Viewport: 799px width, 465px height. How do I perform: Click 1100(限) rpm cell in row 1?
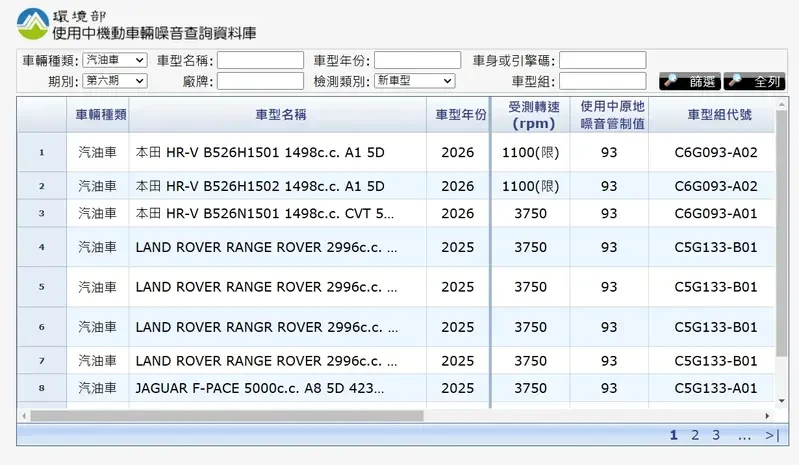click(530, 152)
